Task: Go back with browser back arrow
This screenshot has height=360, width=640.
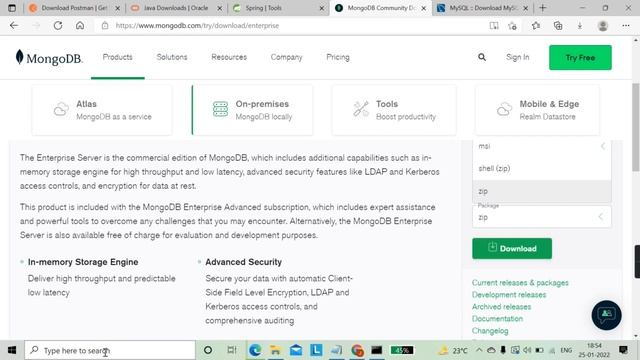Action: pyautogui.click(x=14, y=25)
